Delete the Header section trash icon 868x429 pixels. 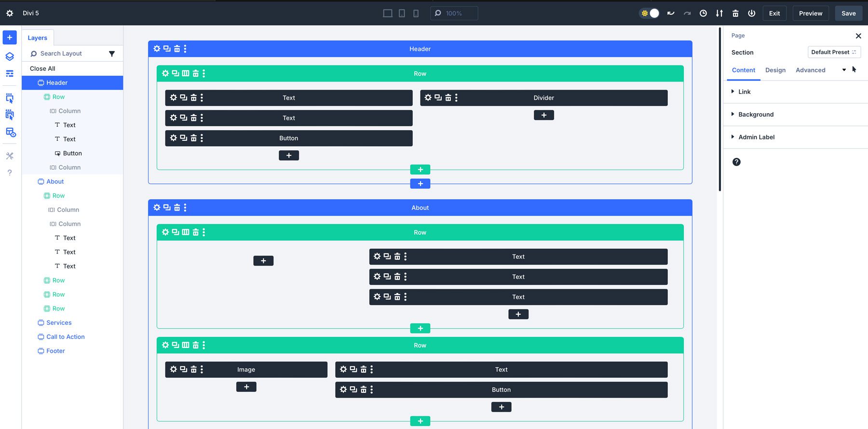[177, 49]
